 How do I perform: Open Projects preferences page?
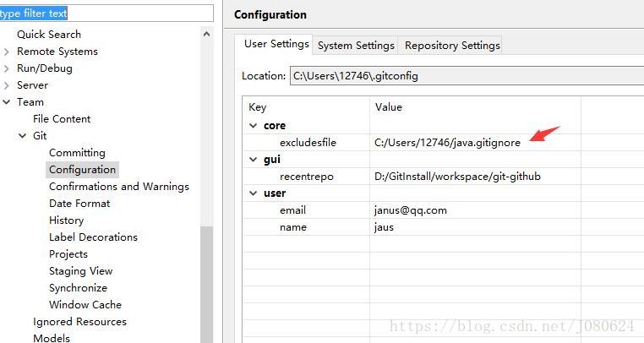(68, 254)
